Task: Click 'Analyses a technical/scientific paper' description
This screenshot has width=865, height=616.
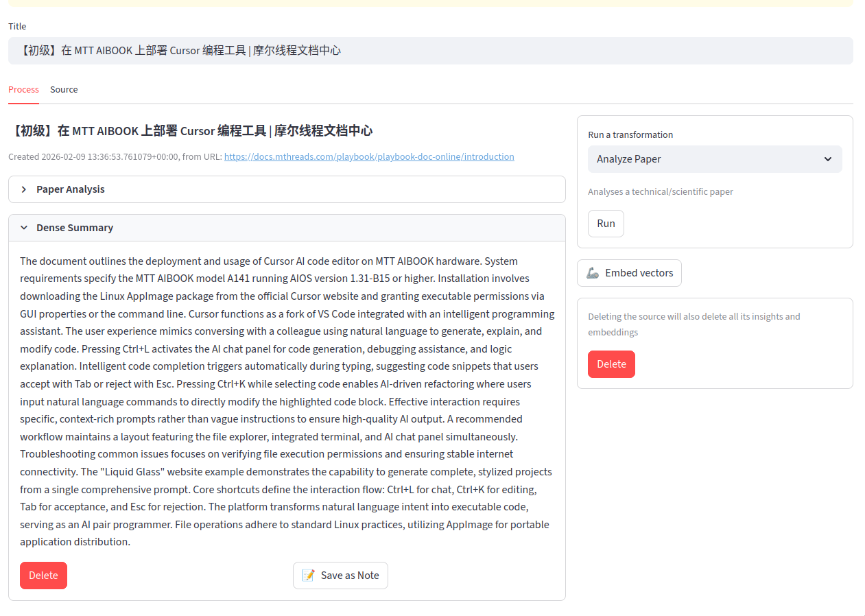Action: pos(661,192)
